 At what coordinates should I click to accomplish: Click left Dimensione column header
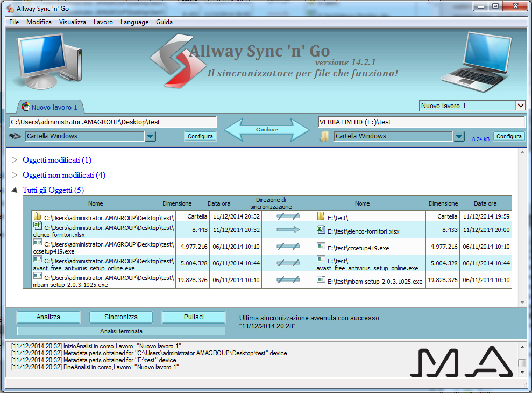(177, 203)
